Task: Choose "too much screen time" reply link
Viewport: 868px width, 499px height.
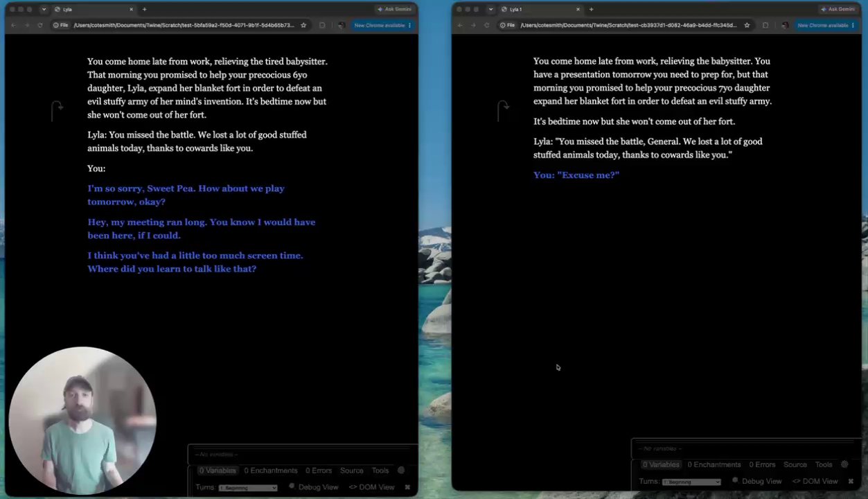Action: click(x=195, y=262)
